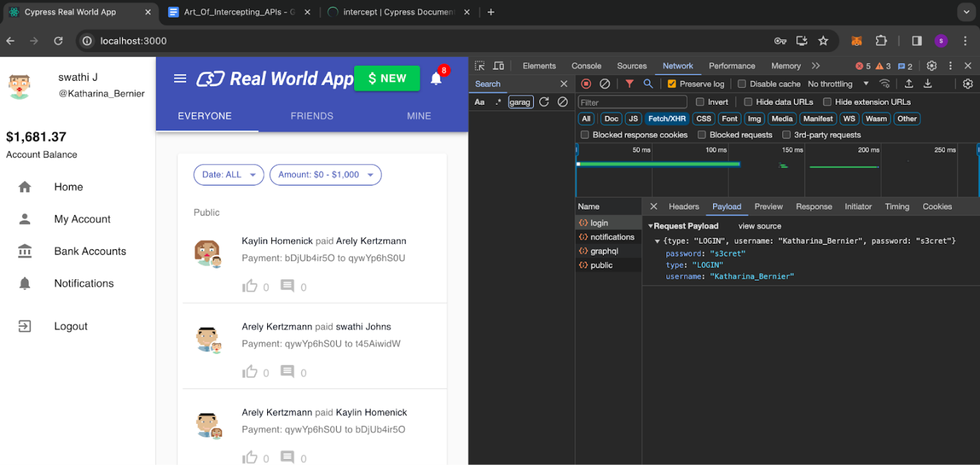980x465 pixels.
Task: Open the Preview tab
Action: [x=768, y=206]
